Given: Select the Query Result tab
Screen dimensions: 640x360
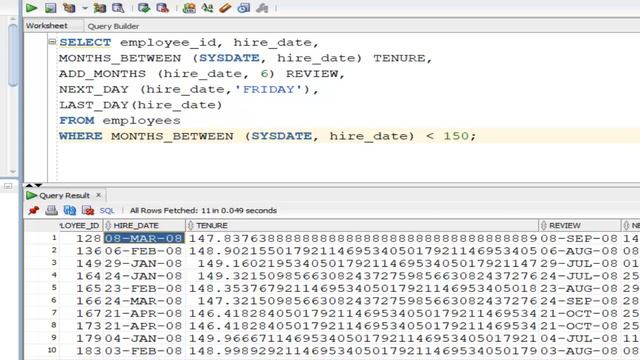Looking at the screenshot, I should point(64,196).
